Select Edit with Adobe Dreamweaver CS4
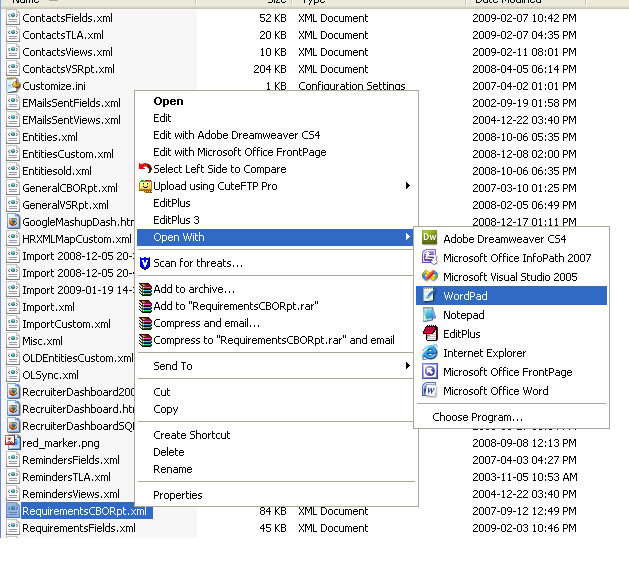 pos(237,135)
